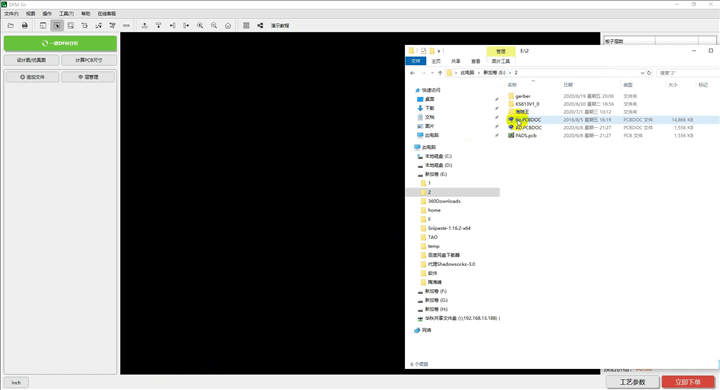Viewport: 720px width, 390px height.
Task: Select the TAO folder in navigation tree
Action: (433, 237)
